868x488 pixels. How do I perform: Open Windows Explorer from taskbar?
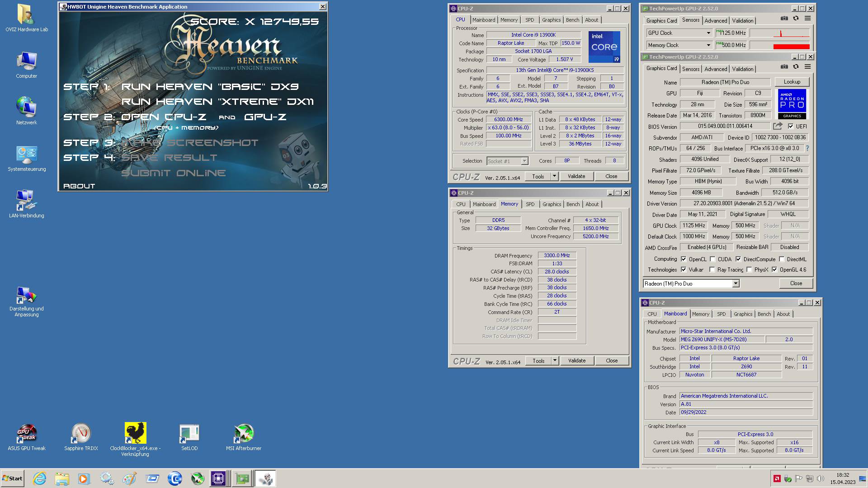62,479
